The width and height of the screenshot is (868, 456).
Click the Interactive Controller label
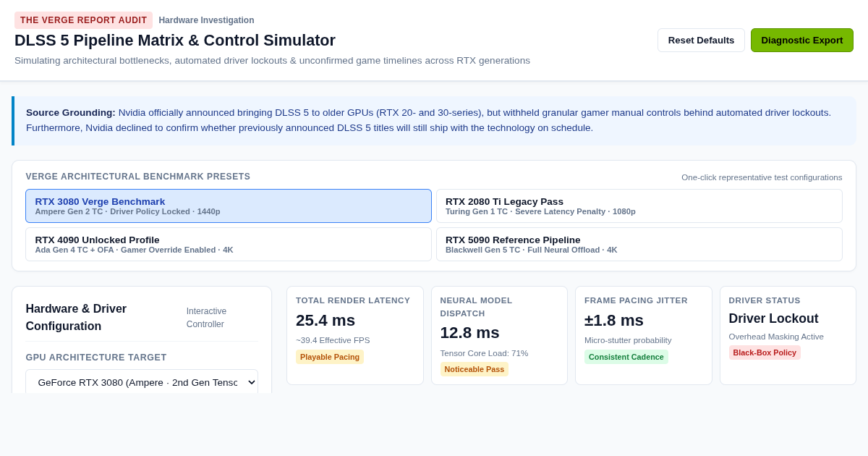coord(207,318)
